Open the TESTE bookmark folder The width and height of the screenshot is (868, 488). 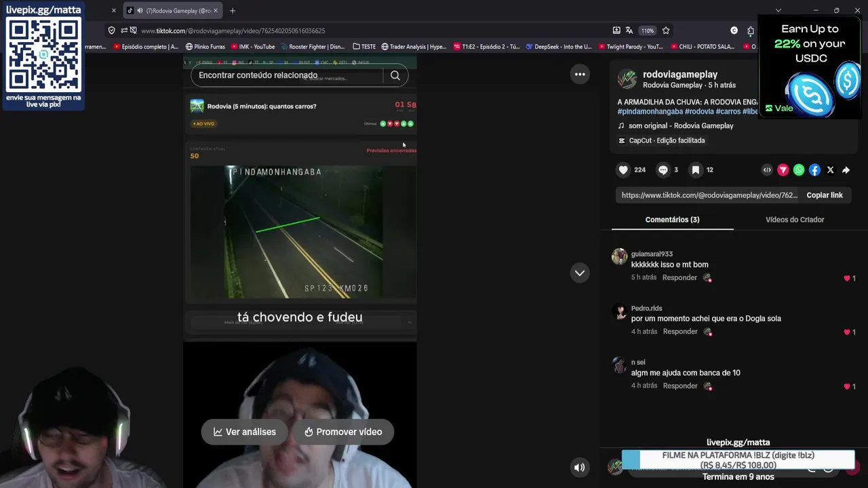click(x=364, y=47)
